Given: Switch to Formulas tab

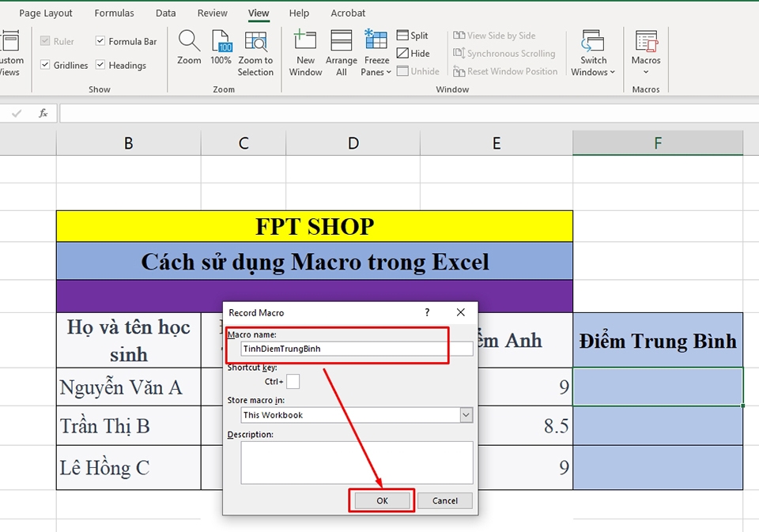Looking at the screenshot, I should 114,13.
